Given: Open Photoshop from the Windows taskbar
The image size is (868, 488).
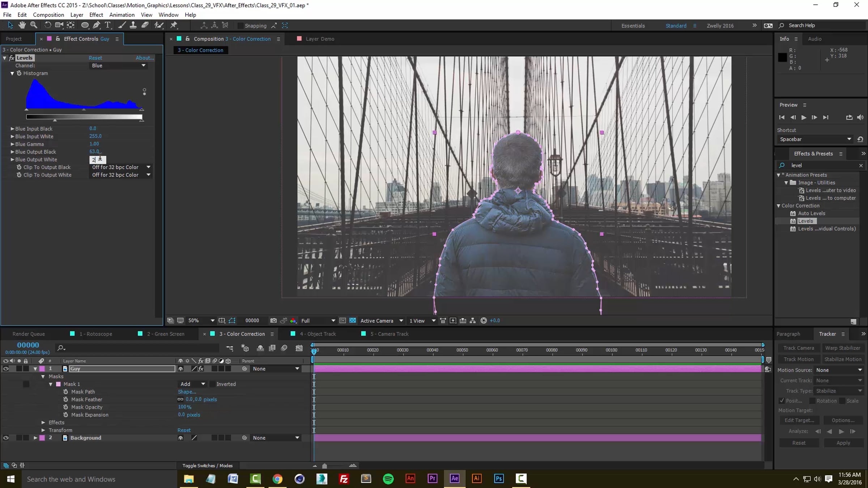Looking at the screenshot, I should 499,479.
